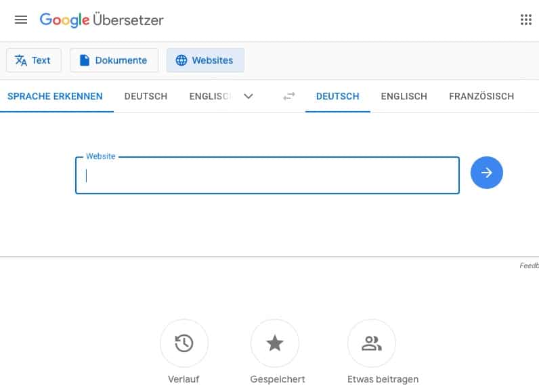Image resolution: width=539 pixels, height=392 pixels.
Task: Select Englisch as target language
Action: [404, 96]
